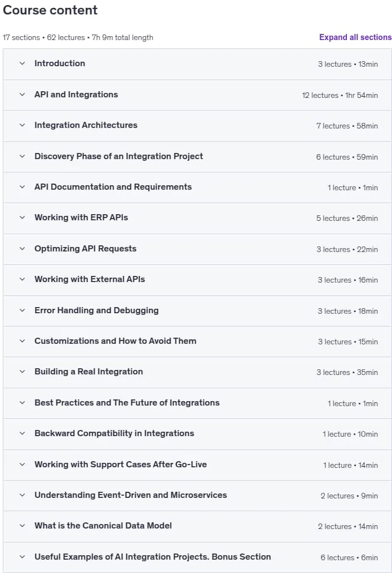The width and height of the screenshot is (392, 573).
Task: Open the Backward Compatibility in Integrations section title
Action: point(115,433)
